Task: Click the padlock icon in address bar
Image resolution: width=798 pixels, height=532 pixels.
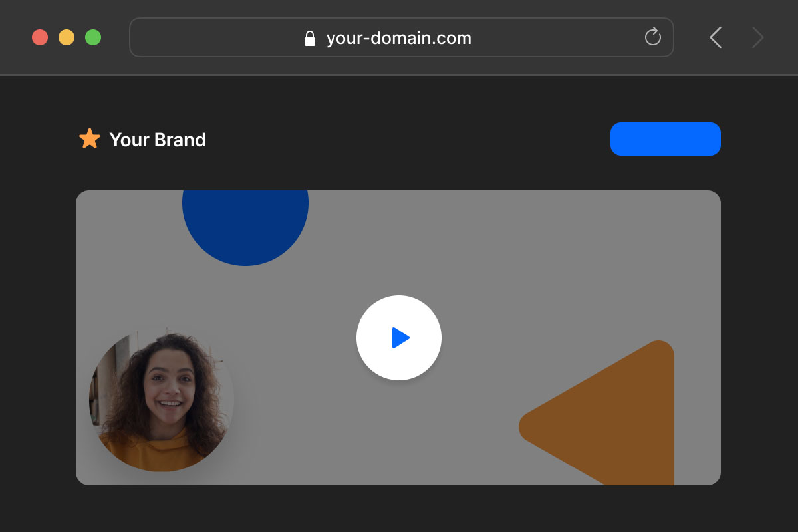Action: (309, 39)
